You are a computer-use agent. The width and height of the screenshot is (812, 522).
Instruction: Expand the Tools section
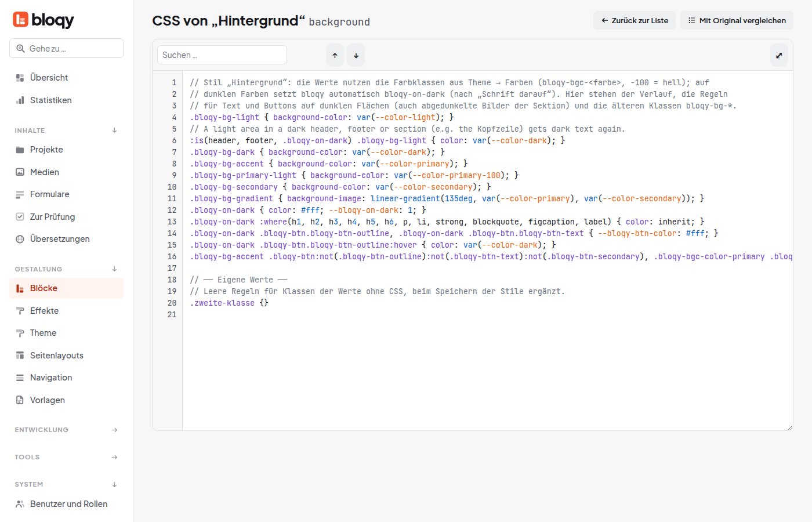coord(114,457)
